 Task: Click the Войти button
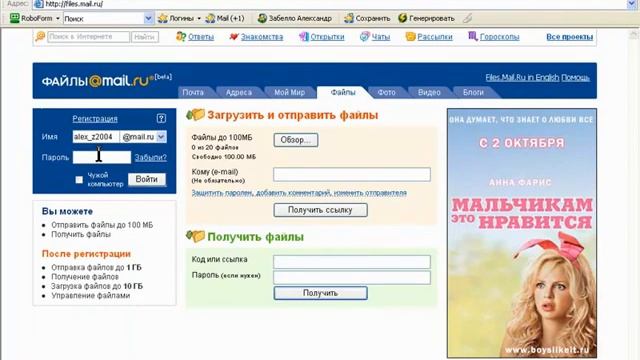point(147,180)
